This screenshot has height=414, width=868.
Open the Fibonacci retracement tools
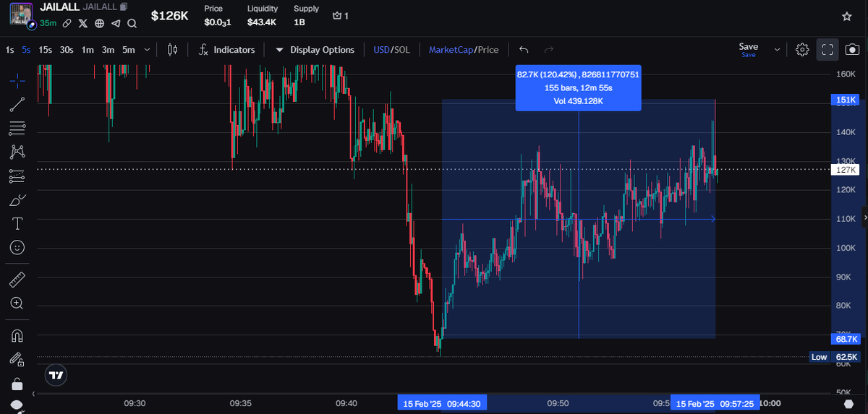tap(17, 128)
